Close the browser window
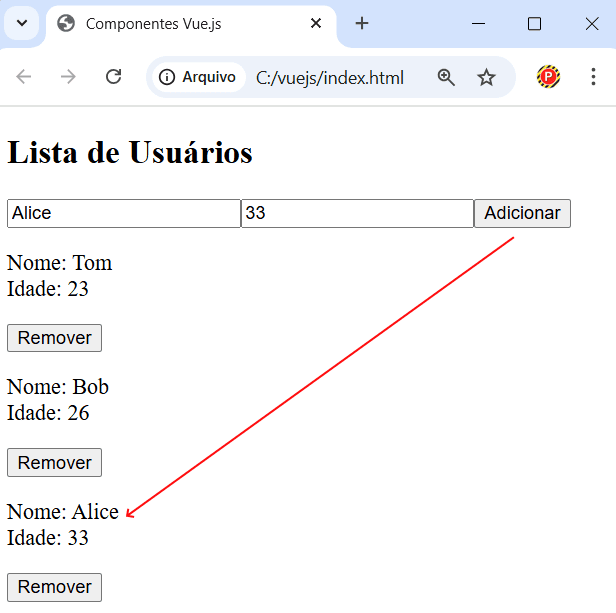Screen dimensions: 616x613 click(x=592, y=24)
